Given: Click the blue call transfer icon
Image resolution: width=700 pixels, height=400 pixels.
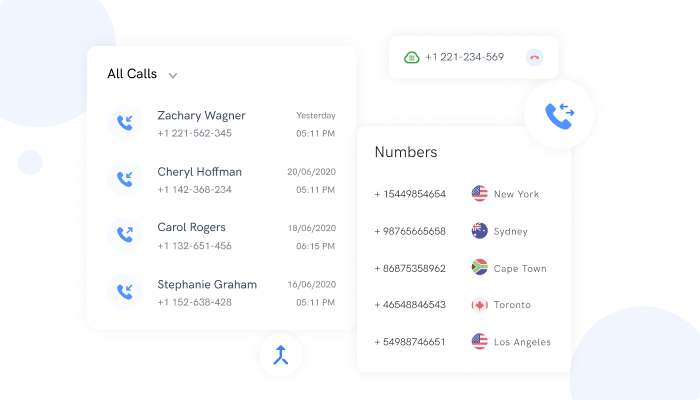Looking at the screenshot, I should [x=559, y=115].
